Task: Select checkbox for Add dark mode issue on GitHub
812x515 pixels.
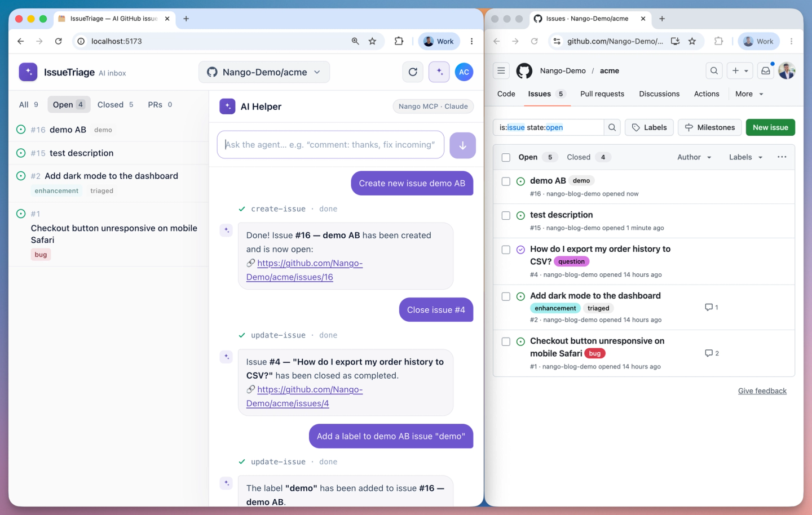Action: point(506,296)
